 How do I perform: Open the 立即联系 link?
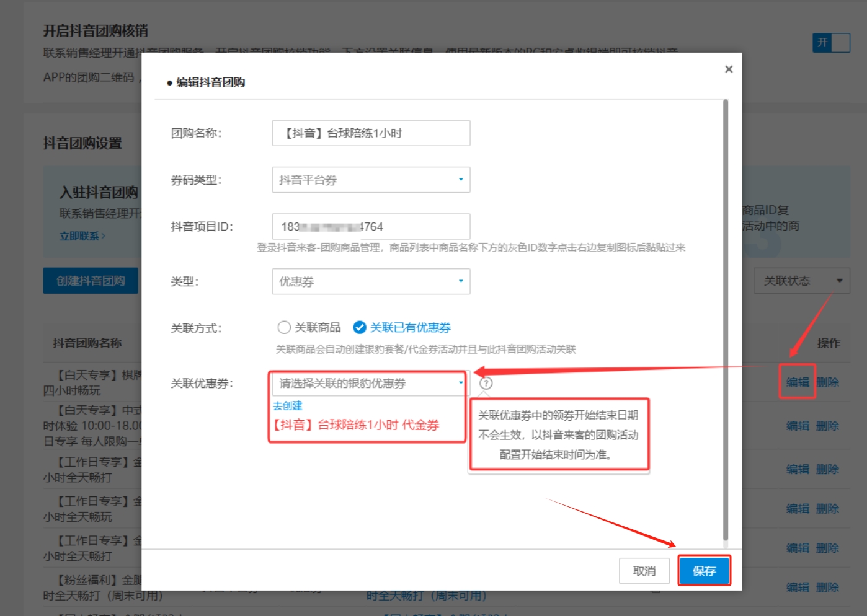click(82, 236)
